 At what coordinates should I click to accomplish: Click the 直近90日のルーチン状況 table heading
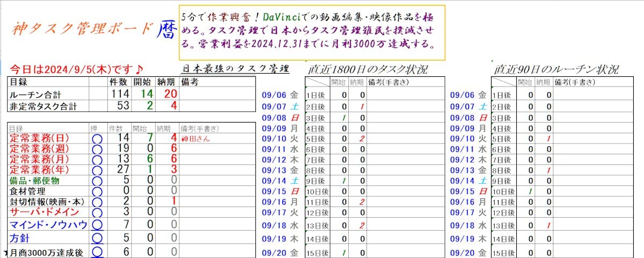click(x=555, y=70)
